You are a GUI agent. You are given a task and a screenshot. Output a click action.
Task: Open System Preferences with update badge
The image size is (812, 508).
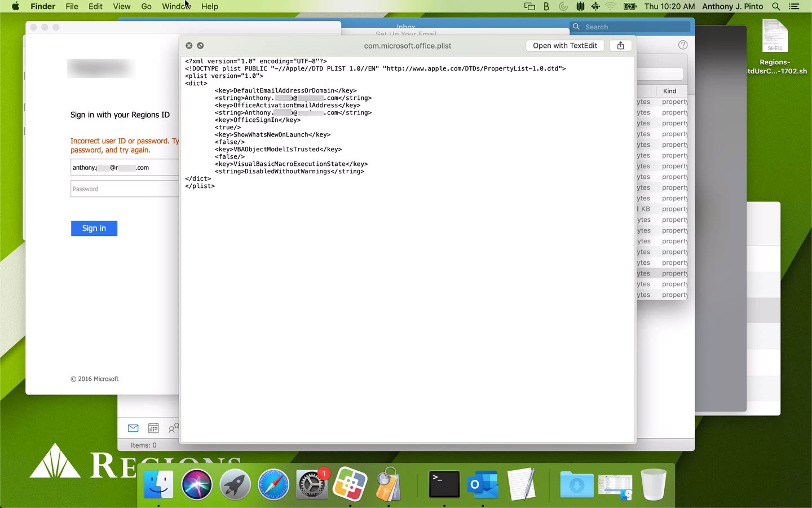click(312, 485)
